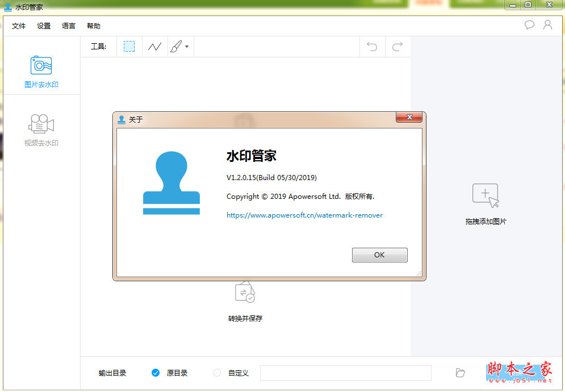Click the undo arrow in toolbar
The height and width of the screenshot is (392, 565).
point(372,47)
